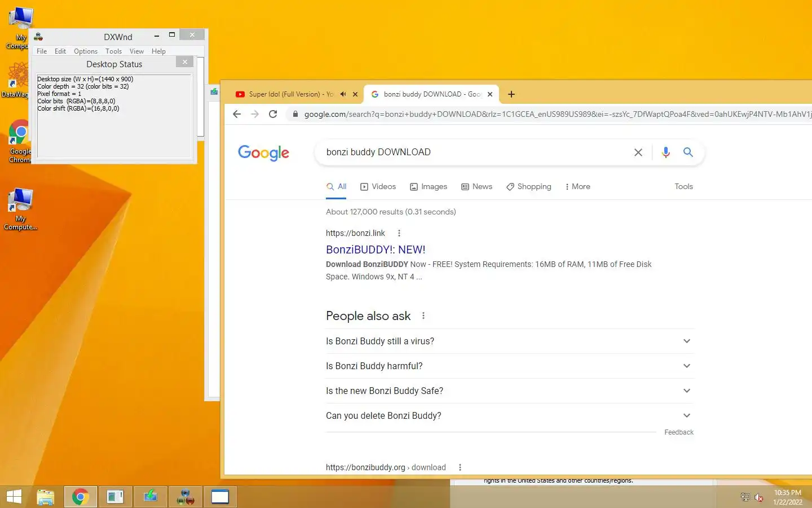
Task: Click in the Google search box
Action: point(474,152)
